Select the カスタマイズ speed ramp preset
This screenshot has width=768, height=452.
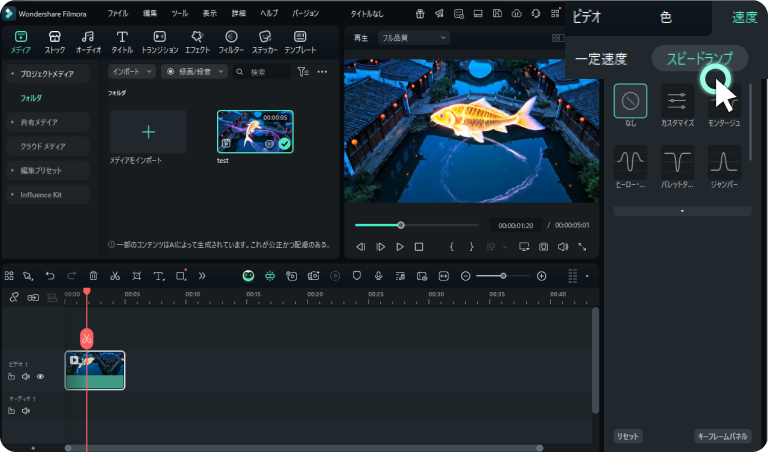[x=677, y=105]
